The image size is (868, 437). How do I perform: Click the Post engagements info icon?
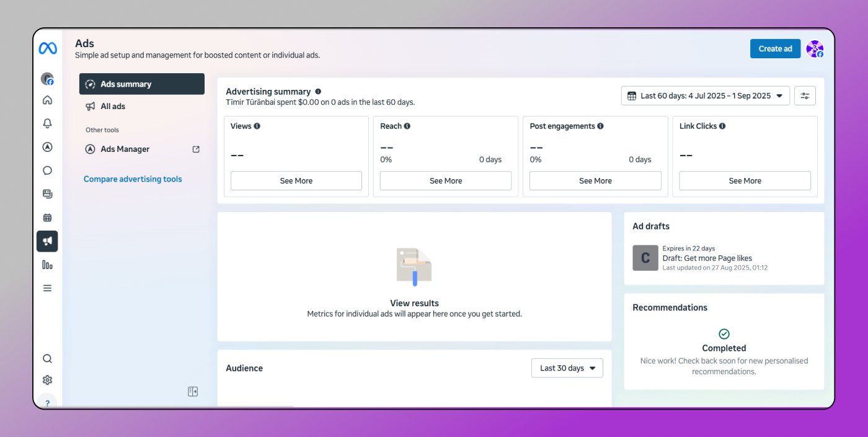600,126
